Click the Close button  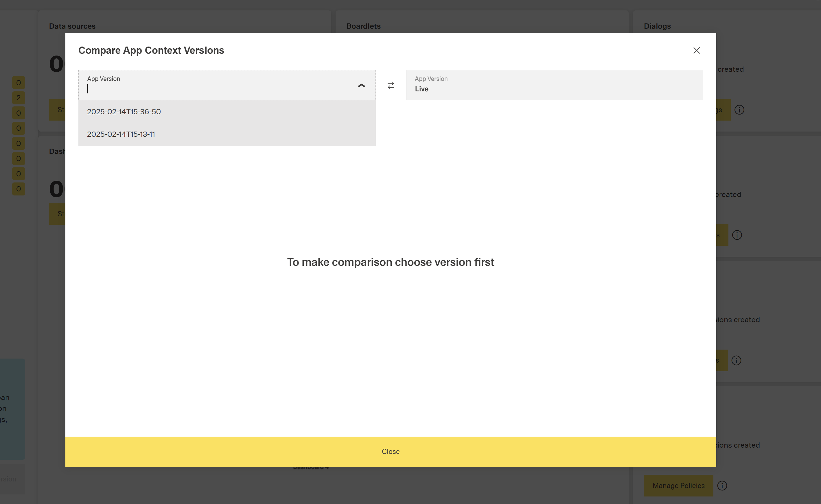tap(391, 451)
